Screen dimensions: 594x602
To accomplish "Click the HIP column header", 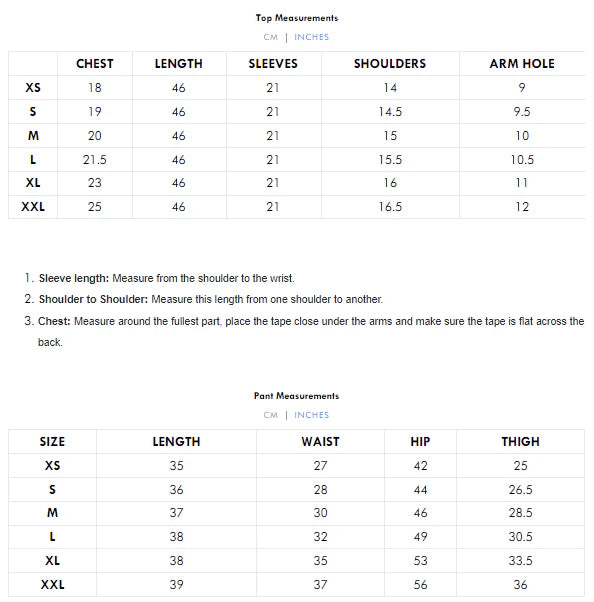I will pyautogui.click(x=420, y=442).
